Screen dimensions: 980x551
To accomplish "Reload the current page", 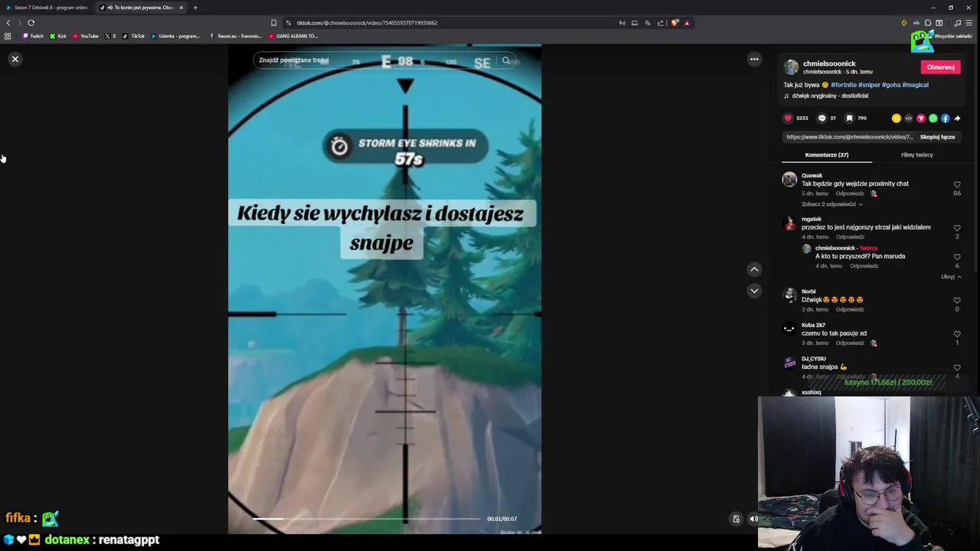I will (x=31, y=23).
